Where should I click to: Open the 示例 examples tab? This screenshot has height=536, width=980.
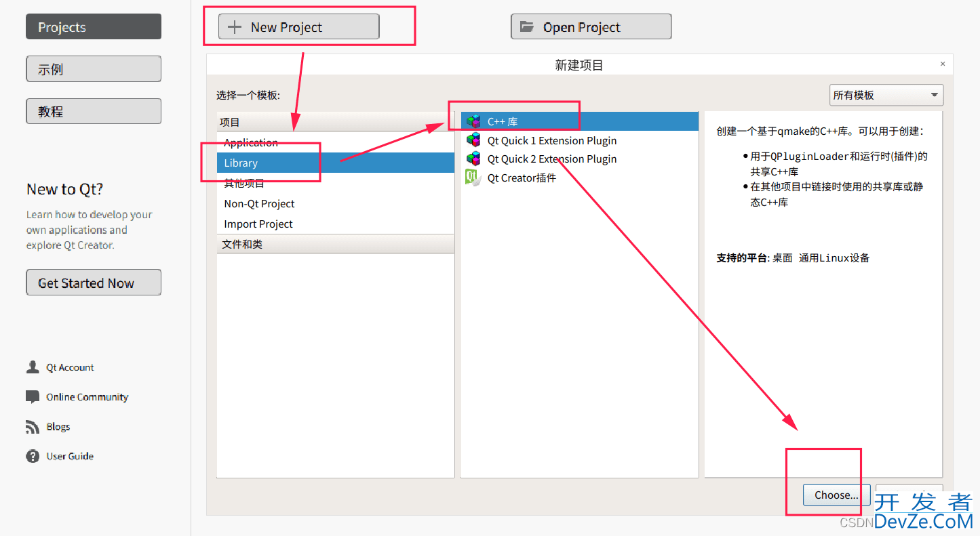coord(94,69)
